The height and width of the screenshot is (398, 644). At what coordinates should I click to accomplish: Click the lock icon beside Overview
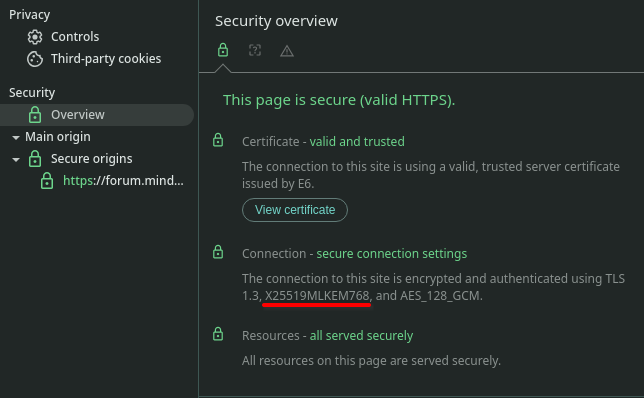(x=35, y=115)
